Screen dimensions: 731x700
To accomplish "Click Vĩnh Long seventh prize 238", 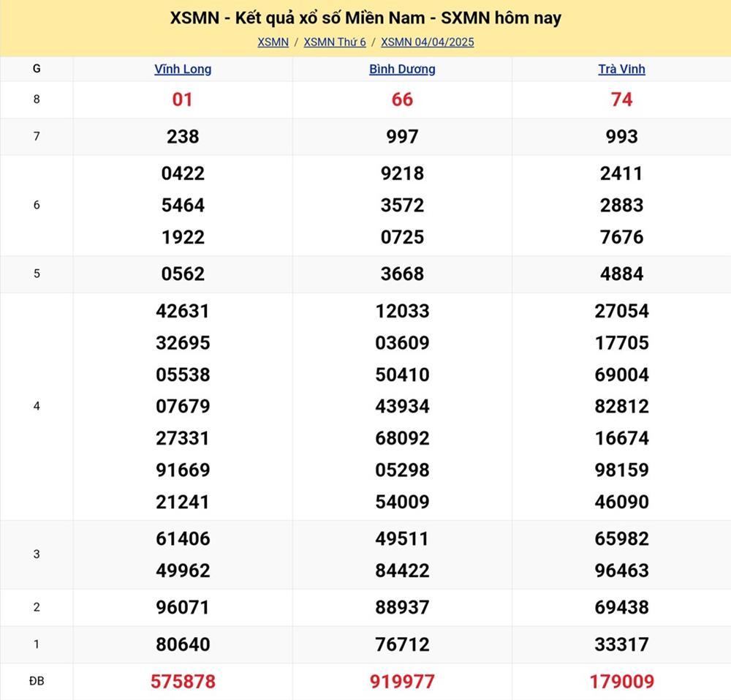I will pyautogui.click(x=183, y=137).
